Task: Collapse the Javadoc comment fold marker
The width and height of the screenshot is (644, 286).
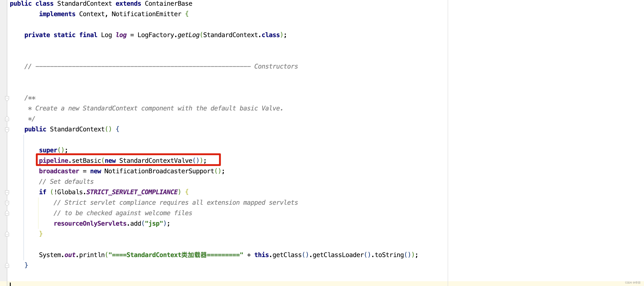Action: pos(7,98)
